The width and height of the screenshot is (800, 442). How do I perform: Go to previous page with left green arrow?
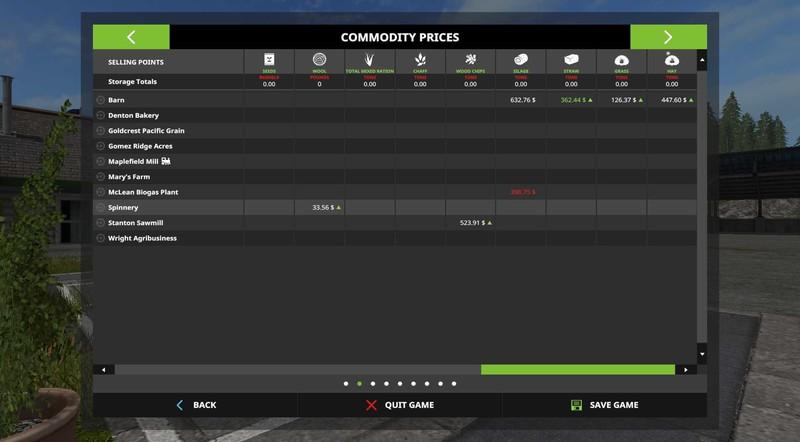tap(131, 37)
